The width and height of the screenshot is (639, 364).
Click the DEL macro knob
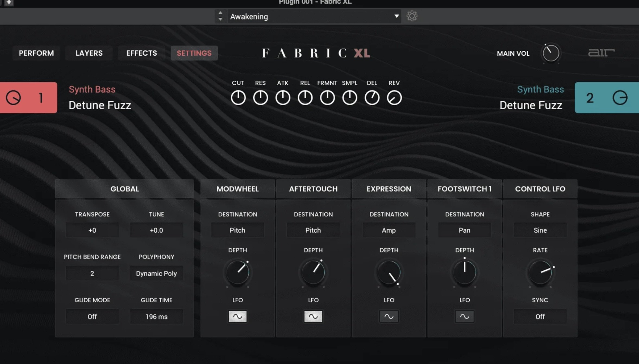click(x=372, y=97)
